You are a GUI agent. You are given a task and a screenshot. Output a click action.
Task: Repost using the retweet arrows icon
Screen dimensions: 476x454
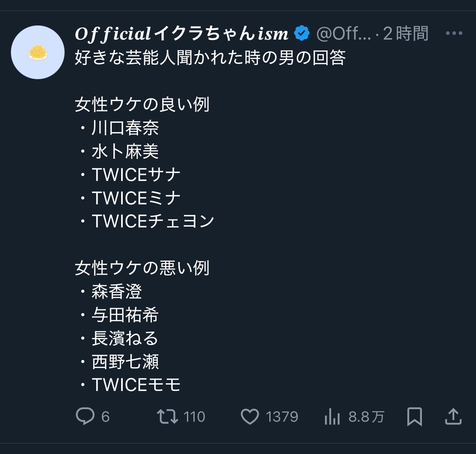click(x=167, y=416)
